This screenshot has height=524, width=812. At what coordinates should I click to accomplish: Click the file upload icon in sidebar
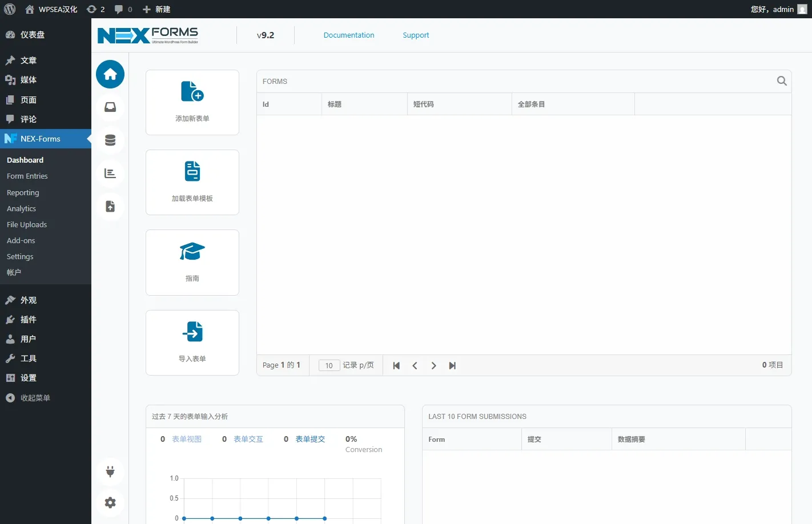tap(110, 207)
